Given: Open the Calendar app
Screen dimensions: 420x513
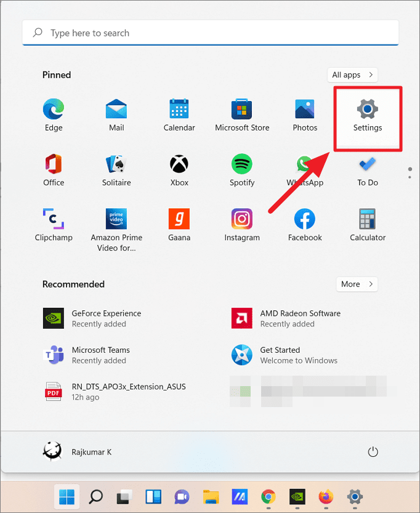Looking at the screenshot, I should pyautogui.click(x=179, y=115).
